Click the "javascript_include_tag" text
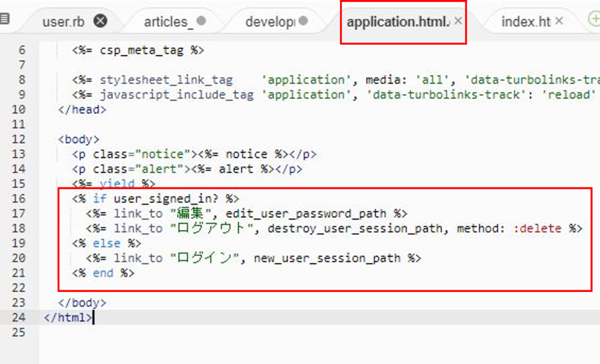600x364 pixels. click(176, 95)
